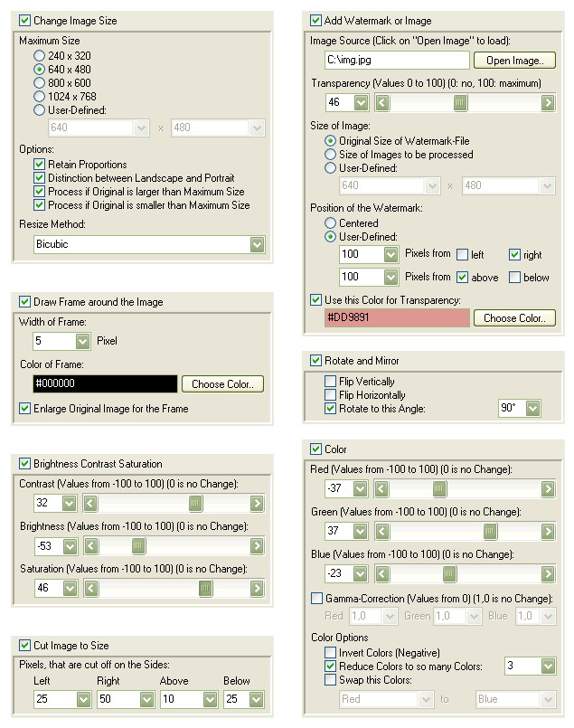Select the 800 x 600 maximum size option
Screen dimensions: 574x728
pyautogui.click(x=40, y=83)
